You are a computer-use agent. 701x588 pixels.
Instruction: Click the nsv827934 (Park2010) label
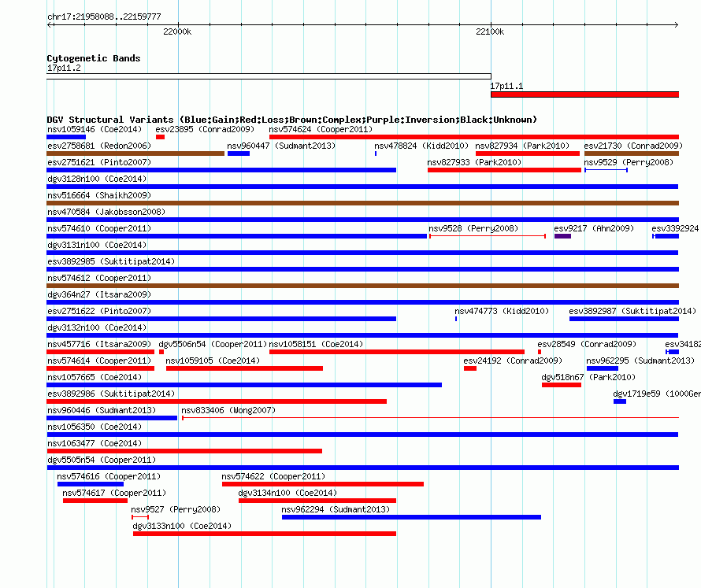click(x=522, y=146)
